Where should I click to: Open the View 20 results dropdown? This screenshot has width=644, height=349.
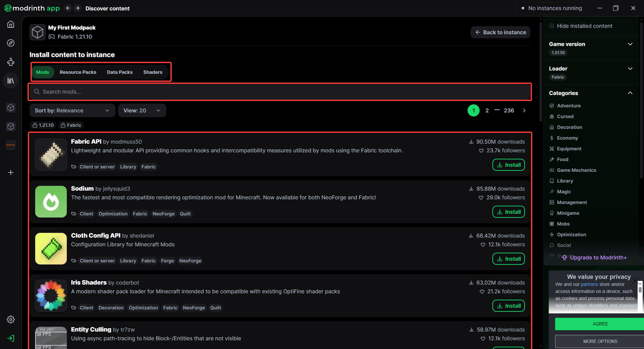pyautogui.click(x=142, y=110)
